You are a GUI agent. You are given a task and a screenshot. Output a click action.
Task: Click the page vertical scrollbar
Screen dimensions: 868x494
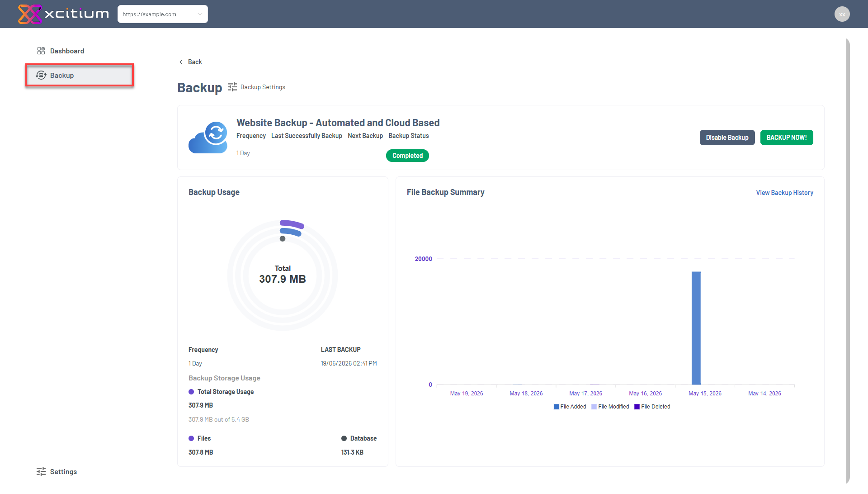[848, 261]
